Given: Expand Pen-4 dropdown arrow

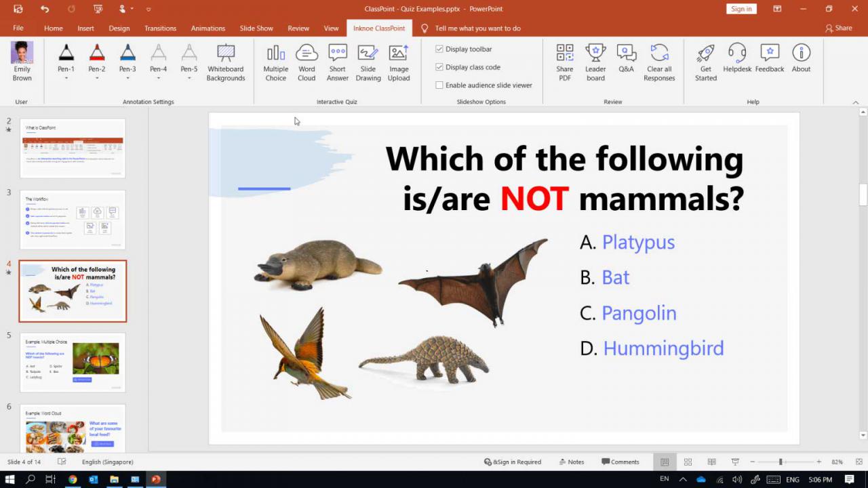Looking at the screenshot, I should 158,78.
